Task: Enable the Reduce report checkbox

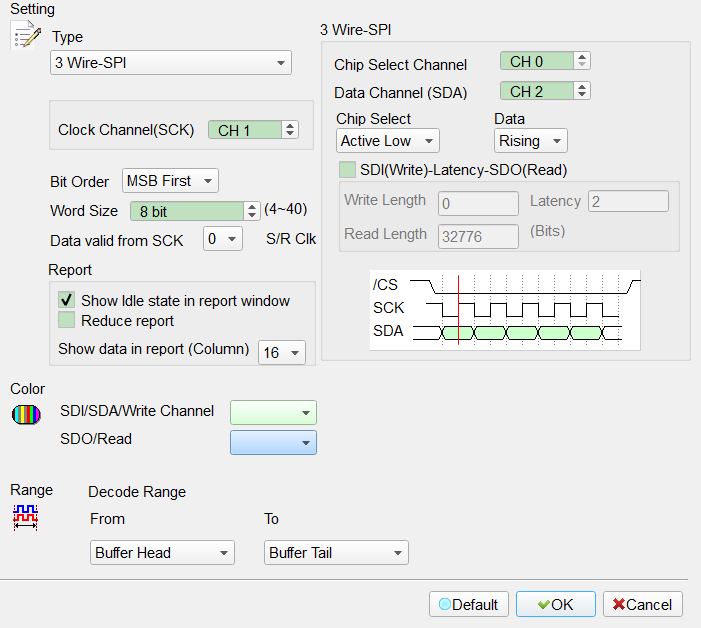Action: click(x=66, y=320)
